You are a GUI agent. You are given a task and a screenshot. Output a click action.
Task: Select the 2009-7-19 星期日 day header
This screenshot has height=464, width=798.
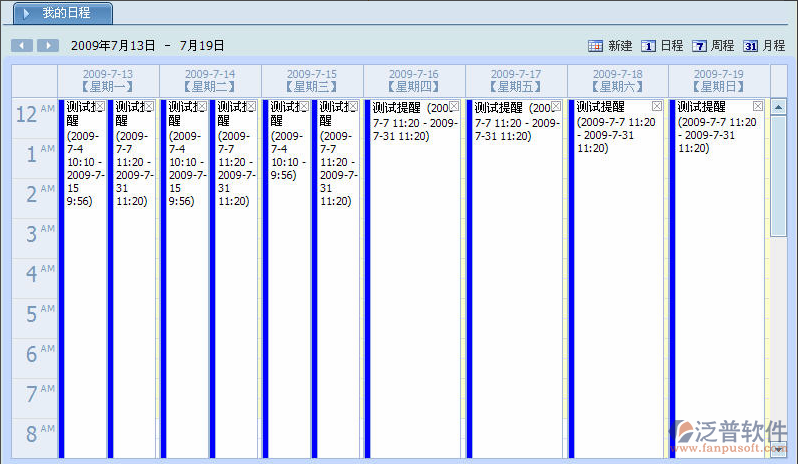[719, 80]
